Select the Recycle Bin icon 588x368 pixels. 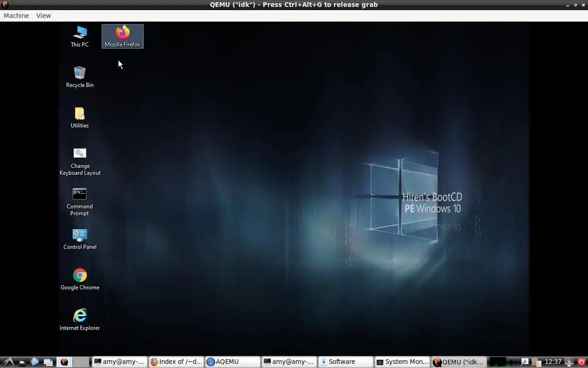pos(79,77)
